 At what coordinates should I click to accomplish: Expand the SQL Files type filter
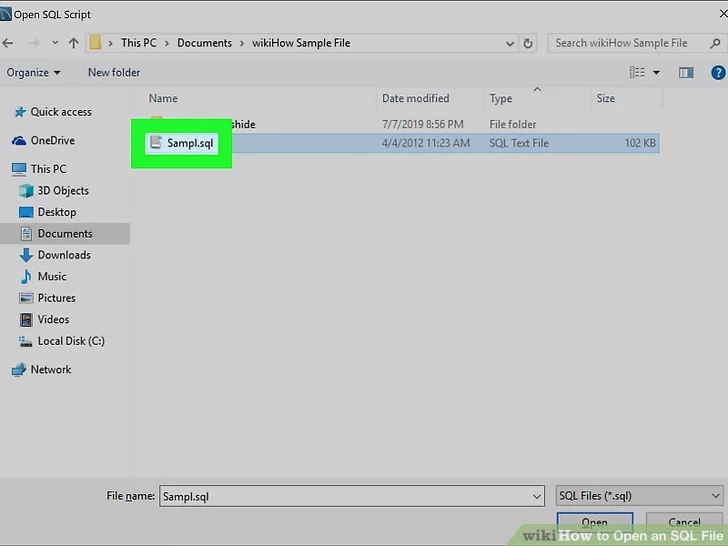click(716, 496)
